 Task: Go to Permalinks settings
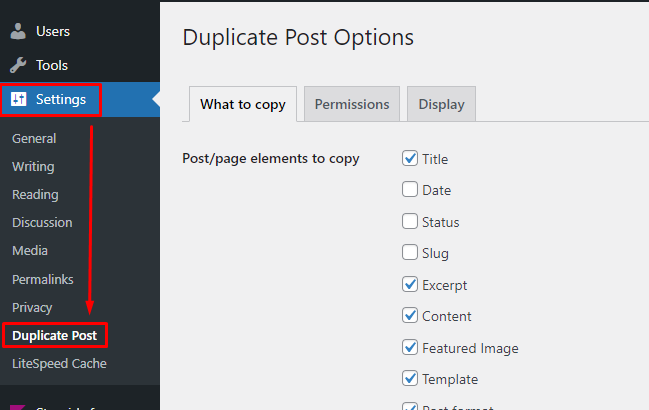(43, 280)
